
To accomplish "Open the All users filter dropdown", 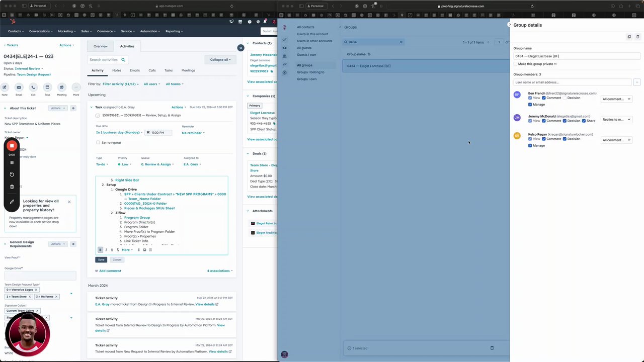I will 151,84.
